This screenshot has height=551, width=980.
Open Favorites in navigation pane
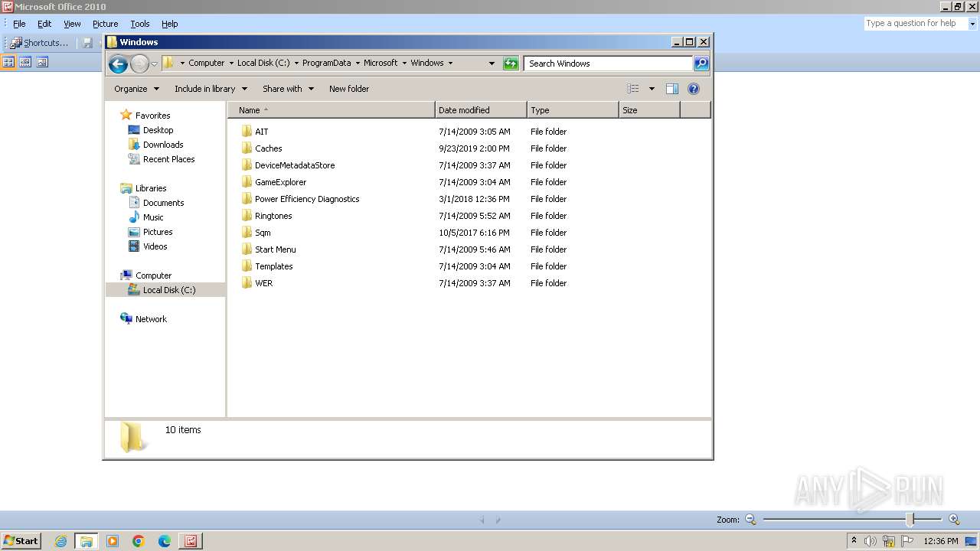pyautogui.click(x=152, y=116)
